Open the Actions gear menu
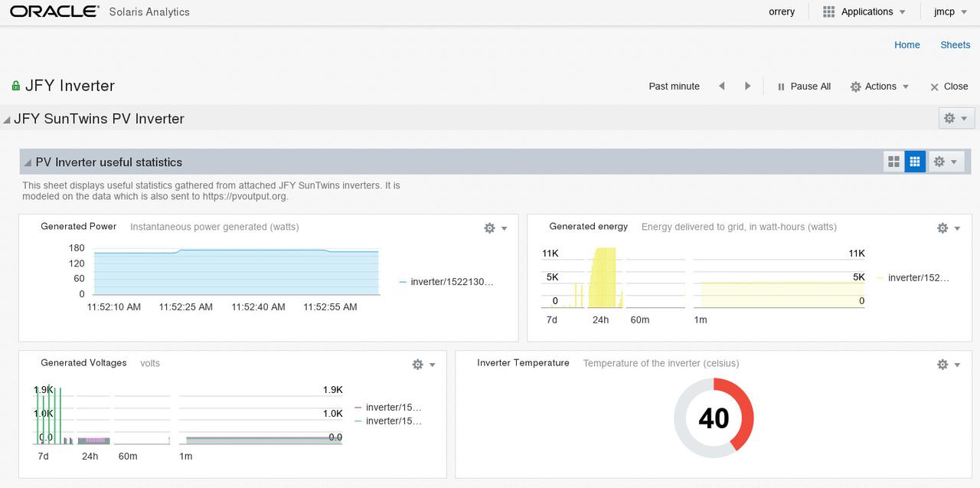 point(880,87)
